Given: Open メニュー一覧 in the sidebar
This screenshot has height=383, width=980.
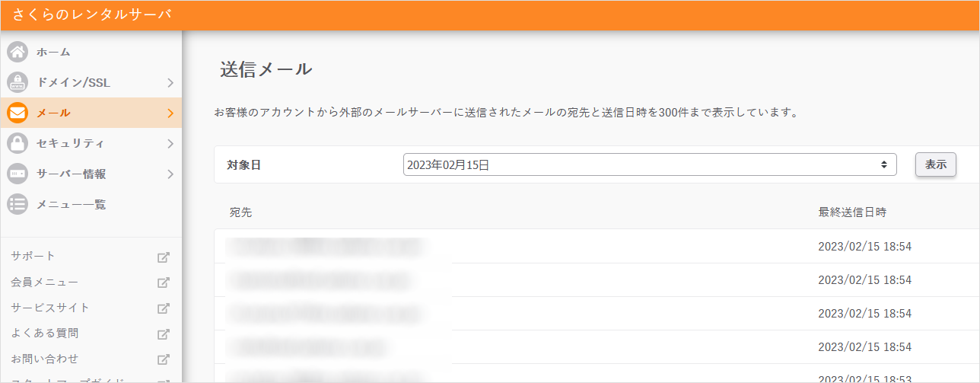Looking at the screenshot, I should coord(71,204).
